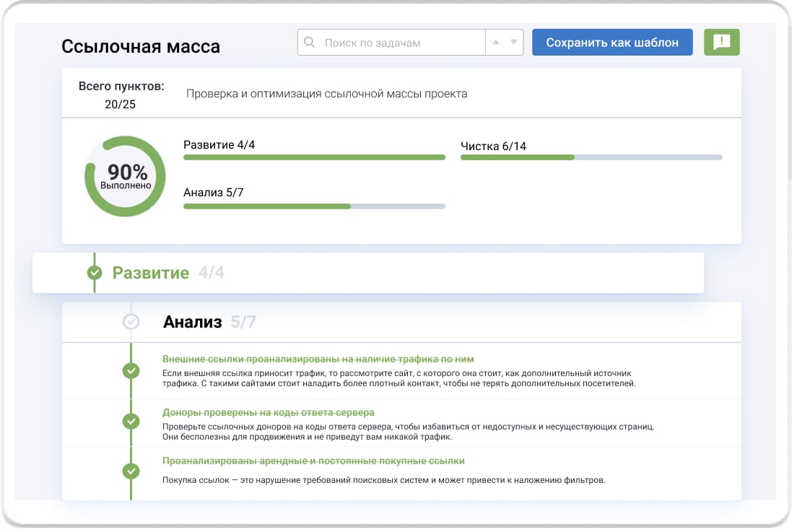Uncheck the rented and purchased links task
Screen dimensions: 792x532
tap(131, 471)
